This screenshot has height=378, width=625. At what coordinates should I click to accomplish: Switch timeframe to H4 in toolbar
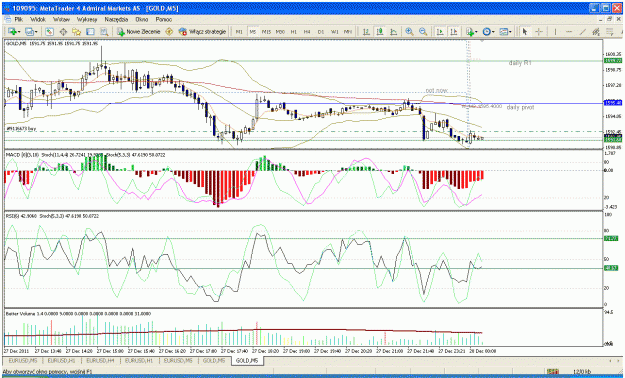tap(307, 32)
